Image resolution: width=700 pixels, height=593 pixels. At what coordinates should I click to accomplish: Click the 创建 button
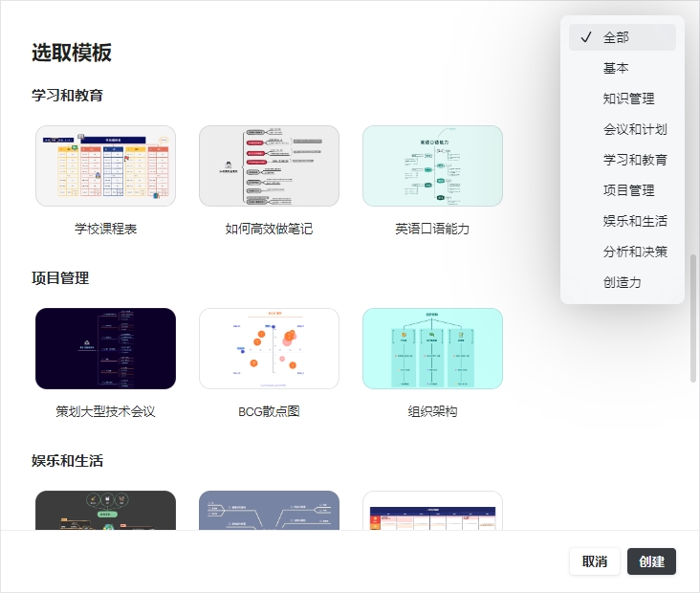pos(651,561)
